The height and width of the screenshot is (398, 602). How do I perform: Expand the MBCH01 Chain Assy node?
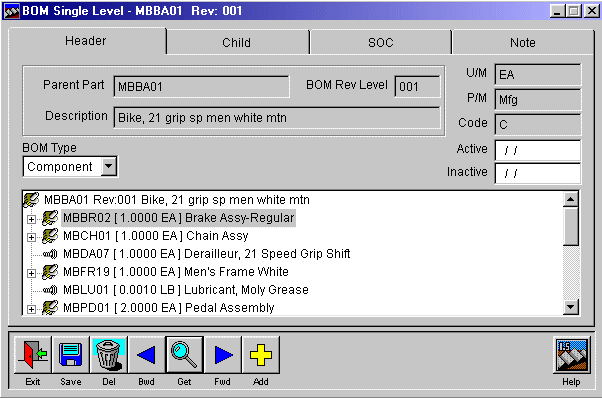tap(31, 238)
